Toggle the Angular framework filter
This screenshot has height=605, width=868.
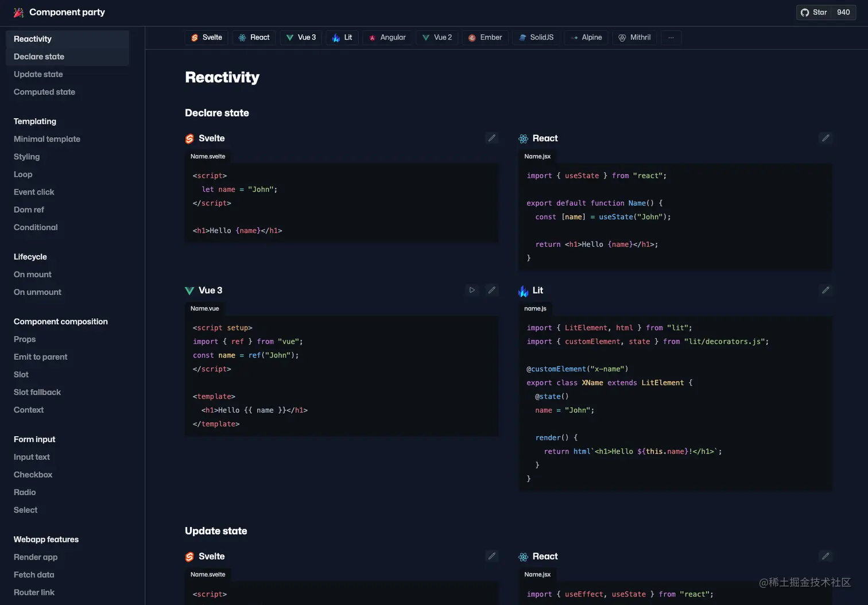[387, 37]
